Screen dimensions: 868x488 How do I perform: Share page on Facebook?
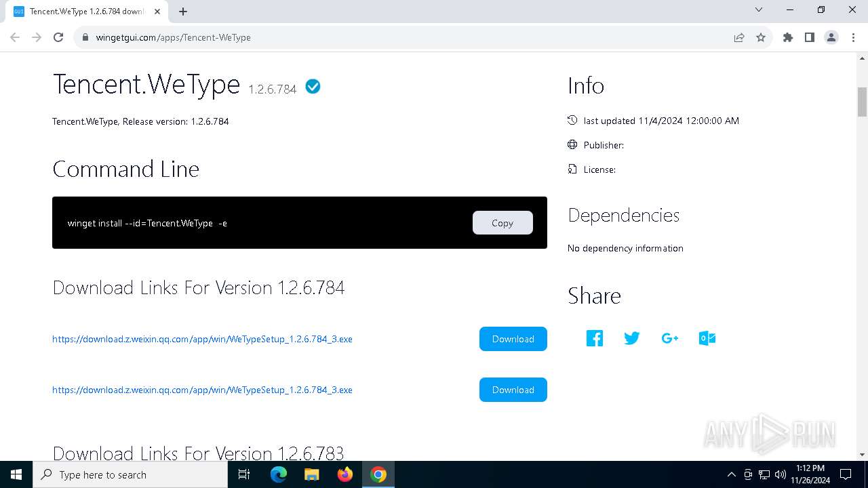[x=595, y=338]
